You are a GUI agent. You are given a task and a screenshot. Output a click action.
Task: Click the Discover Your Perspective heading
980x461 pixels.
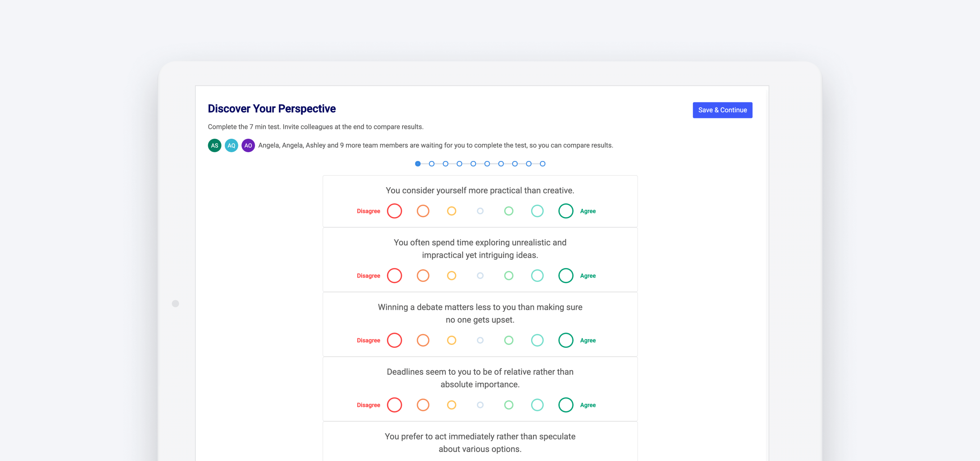pos(272,109)
